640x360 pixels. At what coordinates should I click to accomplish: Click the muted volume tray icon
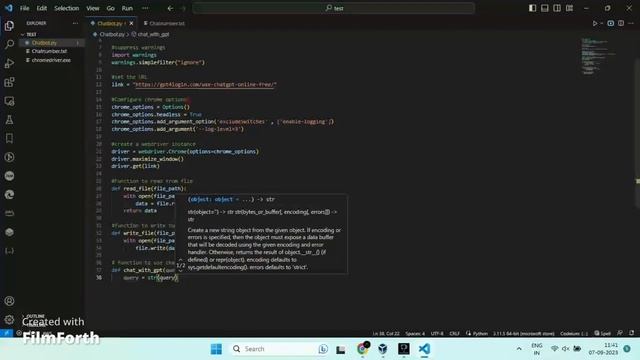(565, 349)
